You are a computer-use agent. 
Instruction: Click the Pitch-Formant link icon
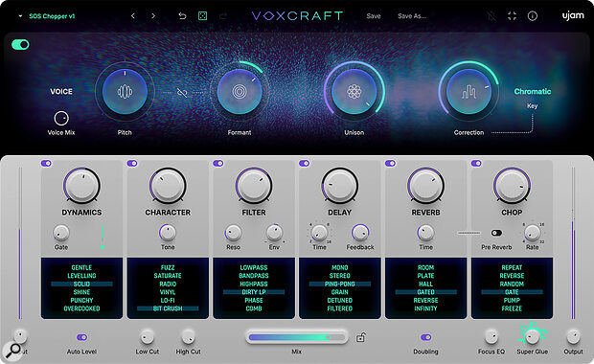click(x=182, y=92)
